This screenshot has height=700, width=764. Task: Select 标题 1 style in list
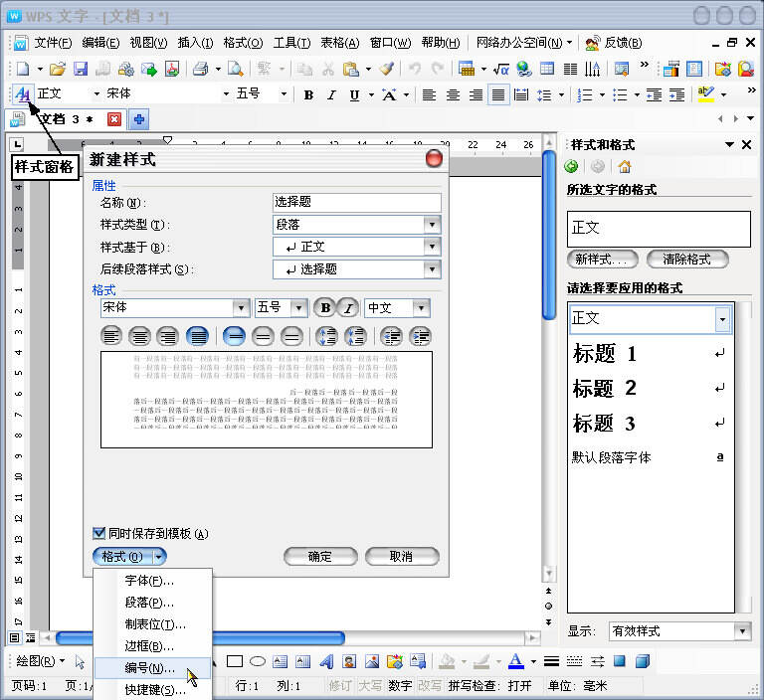tap(649, 354)
